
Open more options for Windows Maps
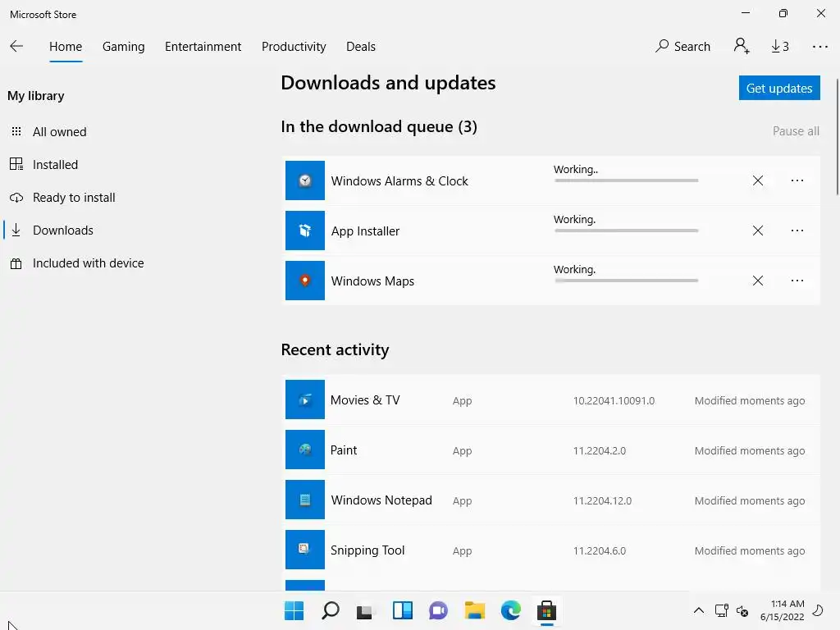coord(797,281)
